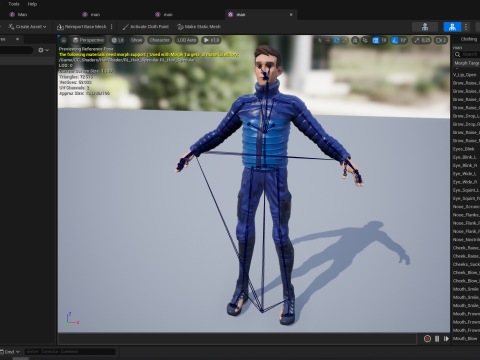This screenshot has width=480, height=360.
Task: Select the Eye_Blink_R morph target
Action: point(466,165)
